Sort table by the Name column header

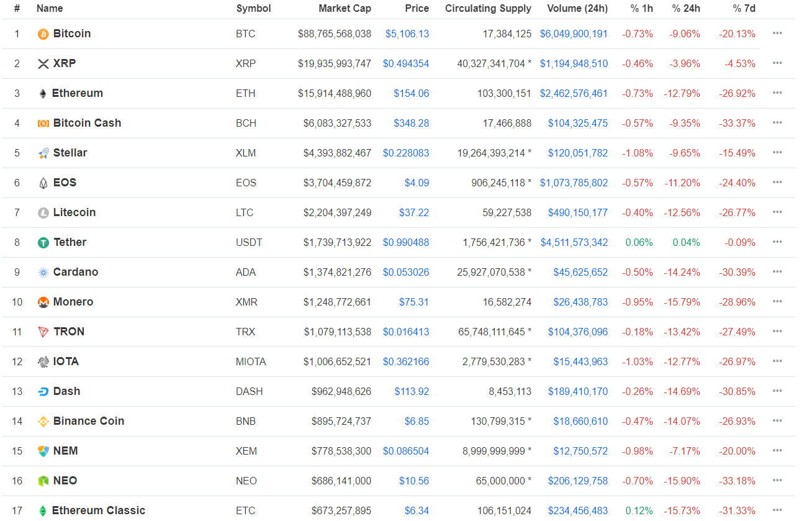[x=50, y=8]
